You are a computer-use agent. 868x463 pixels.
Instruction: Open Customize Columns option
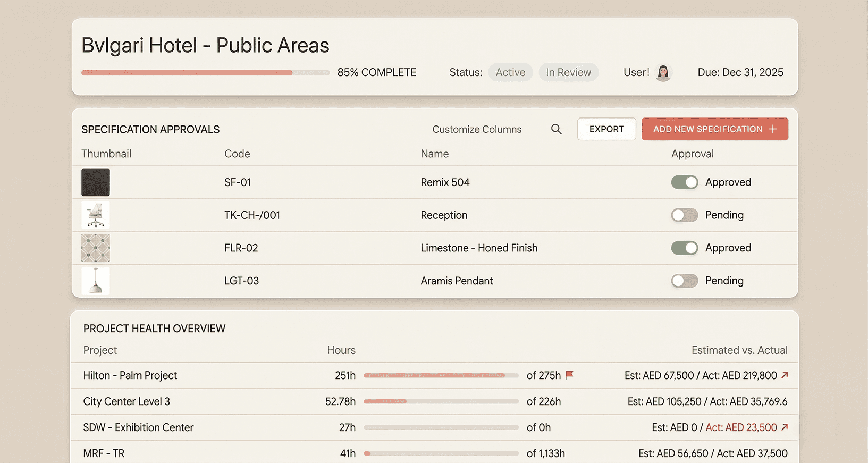pyautogui.click(x=477, y=129)
